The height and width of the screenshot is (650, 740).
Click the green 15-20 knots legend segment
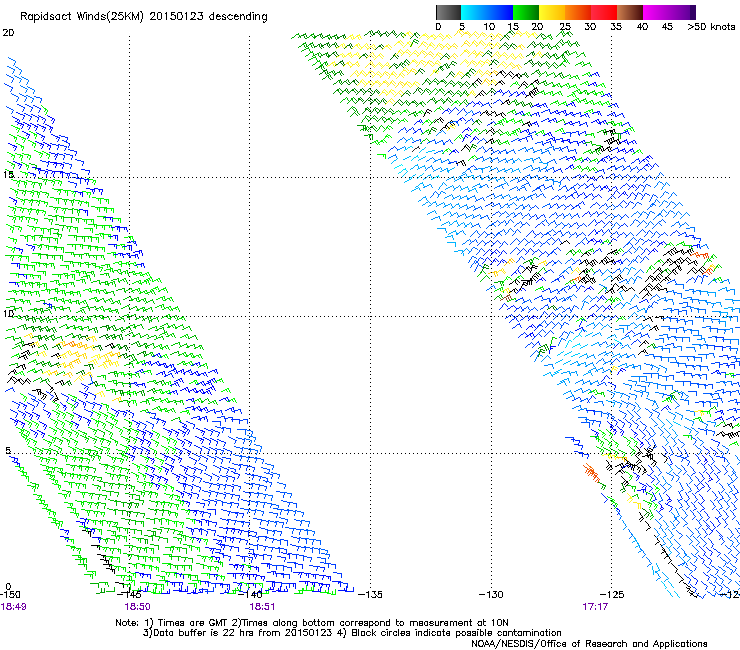(x=526, y=12)
